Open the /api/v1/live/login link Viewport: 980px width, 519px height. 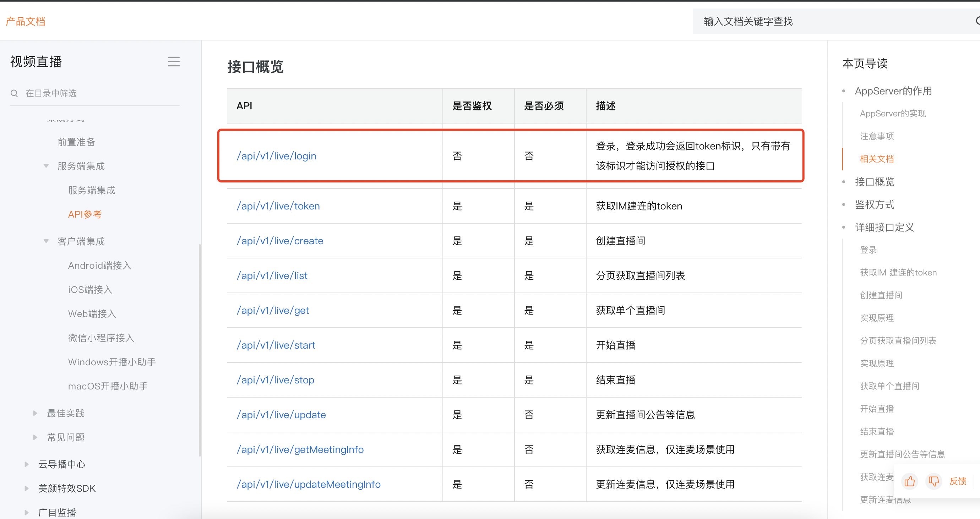point(277,156)
